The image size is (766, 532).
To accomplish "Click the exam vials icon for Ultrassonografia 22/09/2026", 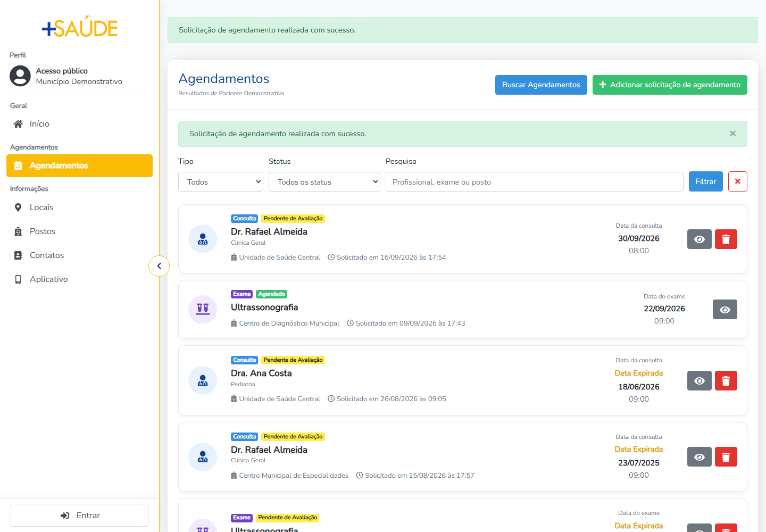I will (x=203, y=310).
